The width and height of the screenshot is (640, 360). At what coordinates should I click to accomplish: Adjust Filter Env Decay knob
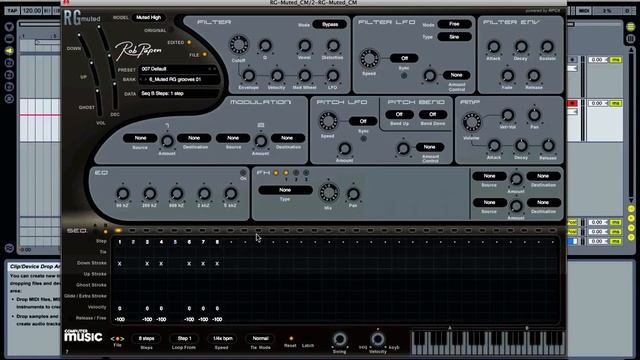[521, 47]
